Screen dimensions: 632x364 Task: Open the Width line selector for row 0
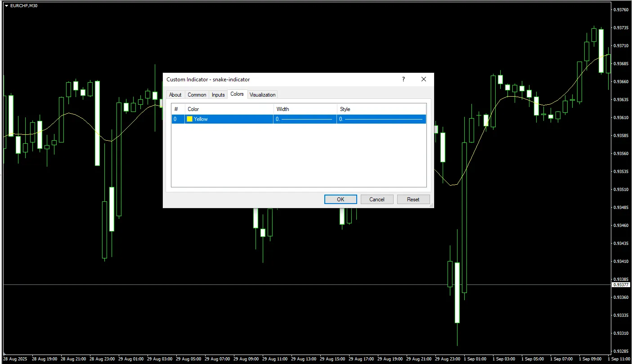coord(305,119)
